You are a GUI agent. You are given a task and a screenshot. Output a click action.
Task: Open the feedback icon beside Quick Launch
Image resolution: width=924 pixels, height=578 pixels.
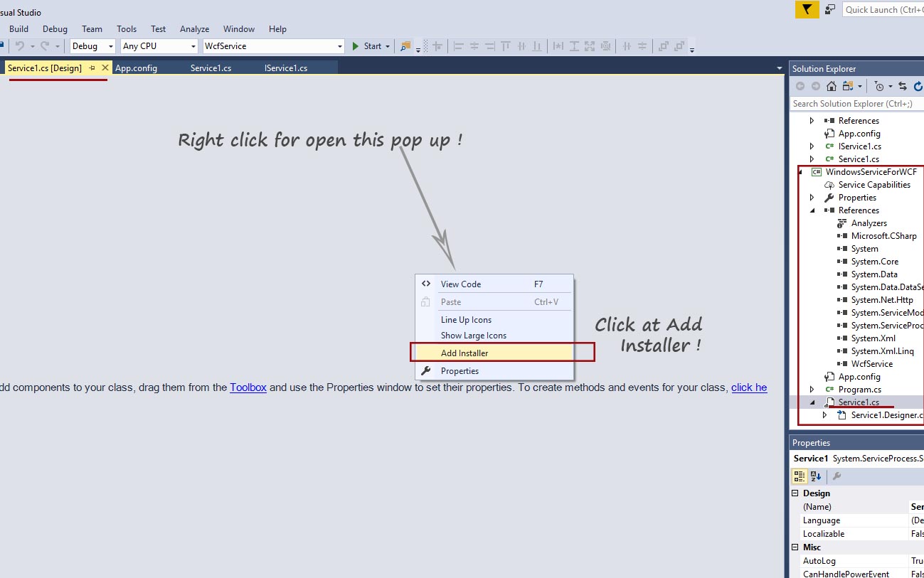[x=830, y=9]
